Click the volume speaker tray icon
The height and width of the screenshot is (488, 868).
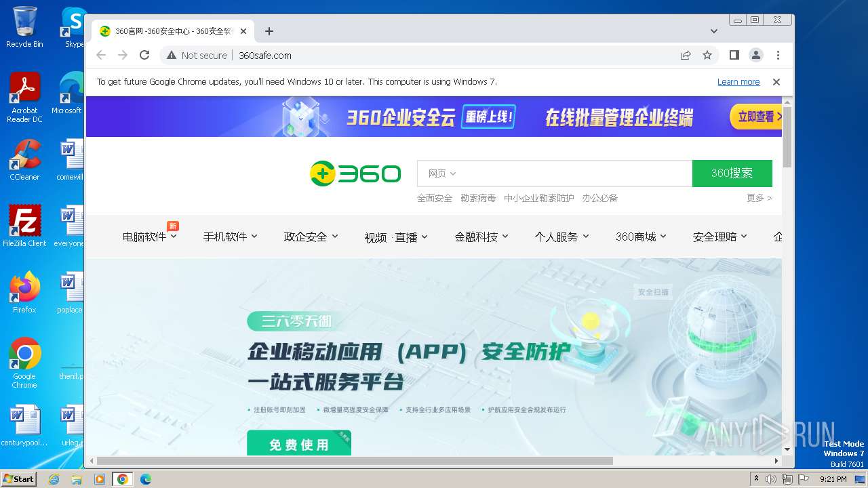(x=771, y=479)
